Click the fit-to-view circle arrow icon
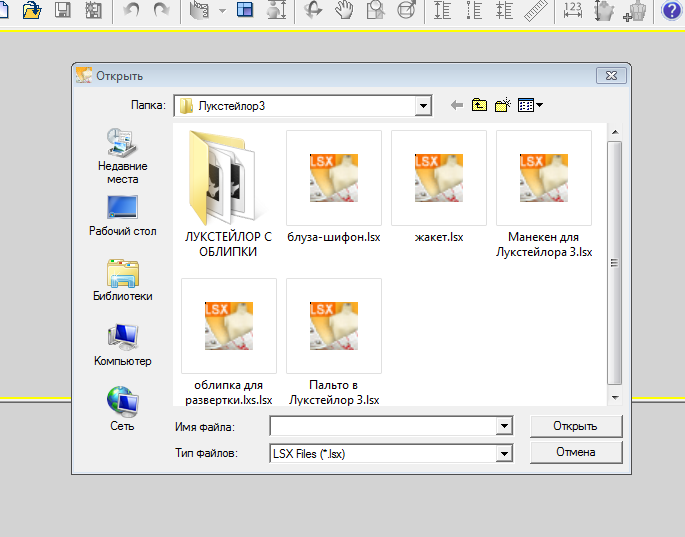The image size is (685, 537). coord(406,10)
